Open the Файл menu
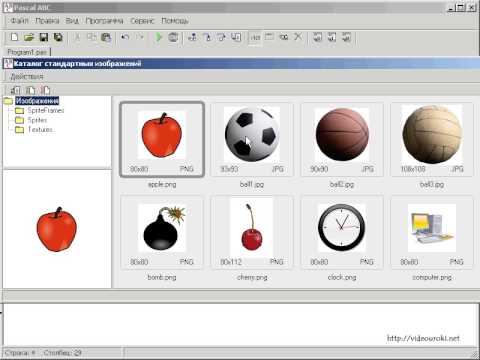Screen dimensions: 480x360 point(19,21)
